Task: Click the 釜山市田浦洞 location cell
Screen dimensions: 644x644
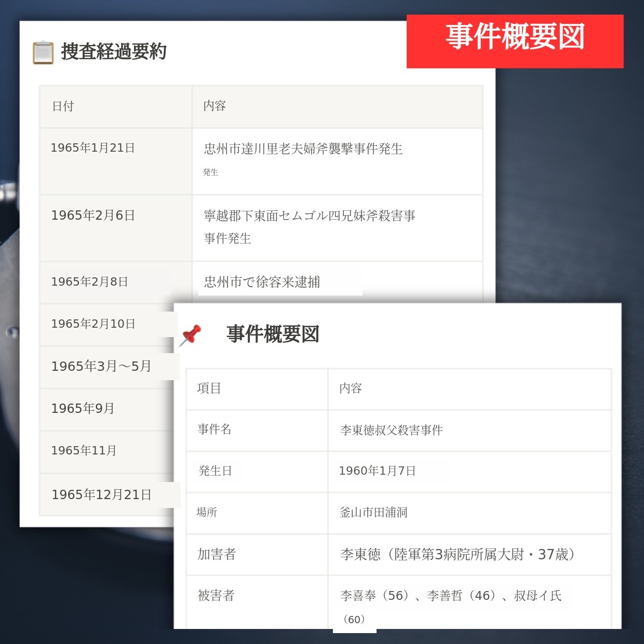Action: (373, 513)
